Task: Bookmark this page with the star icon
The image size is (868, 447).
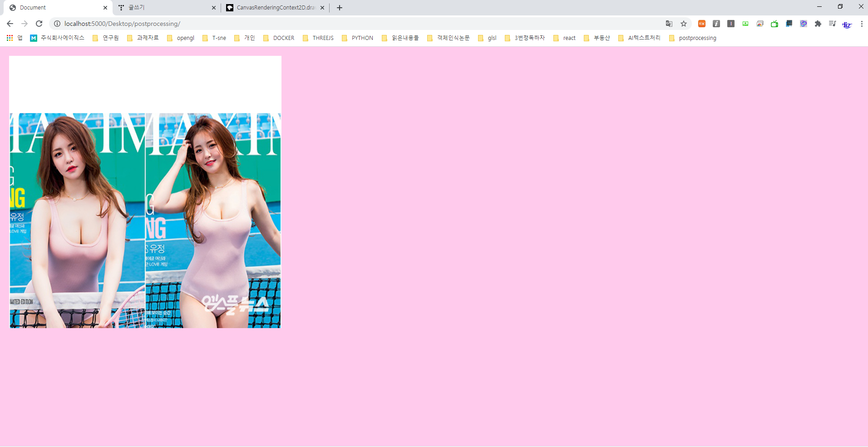Action: [684, 24]
